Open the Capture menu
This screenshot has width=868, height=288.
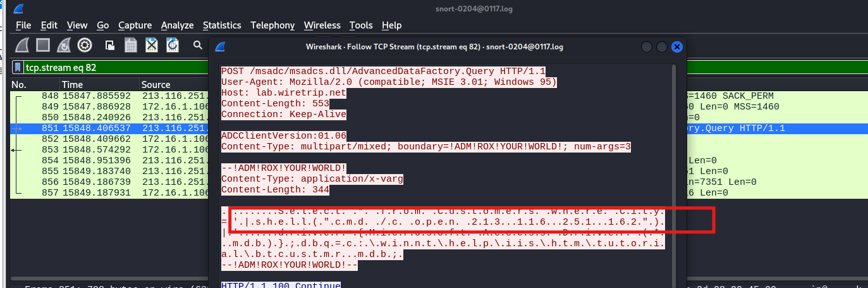135,25
